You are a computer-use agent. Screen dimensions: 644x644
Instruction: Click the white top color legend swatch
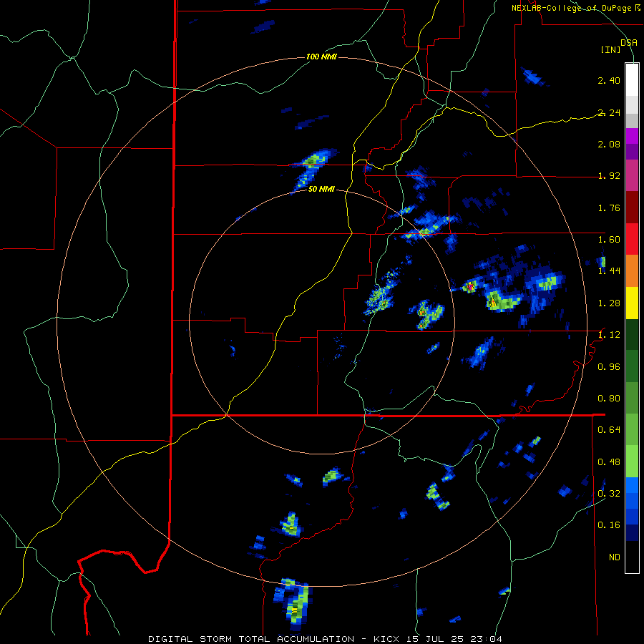tap(632, 79)
